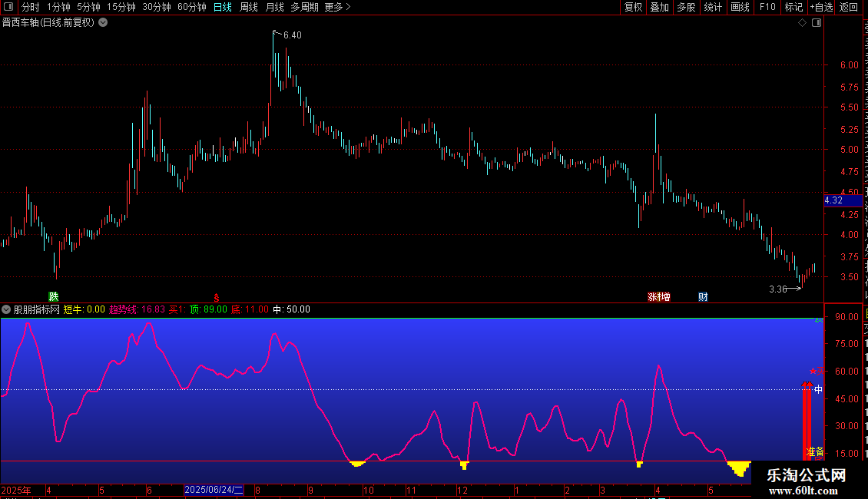The width and height of the screenshot is (868, 499).
Task: Click the 叠加 overlay button
Action: 659,7
